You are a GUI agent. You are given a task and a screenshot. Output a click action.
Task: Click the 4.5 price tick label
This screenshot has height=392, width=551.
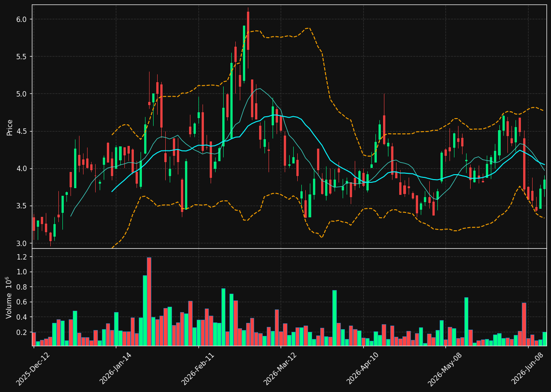[x=22, y=131]
